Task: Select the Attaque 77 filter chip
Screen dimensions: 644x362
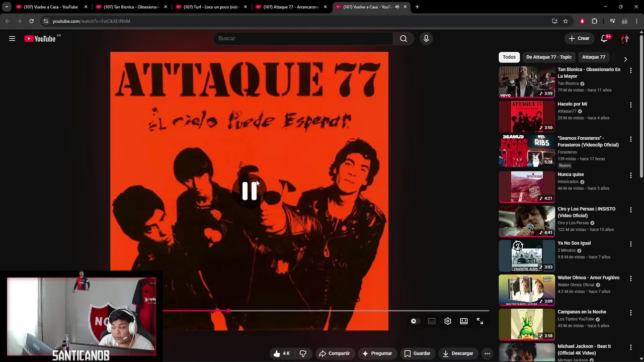Action: tap(594, 57)
